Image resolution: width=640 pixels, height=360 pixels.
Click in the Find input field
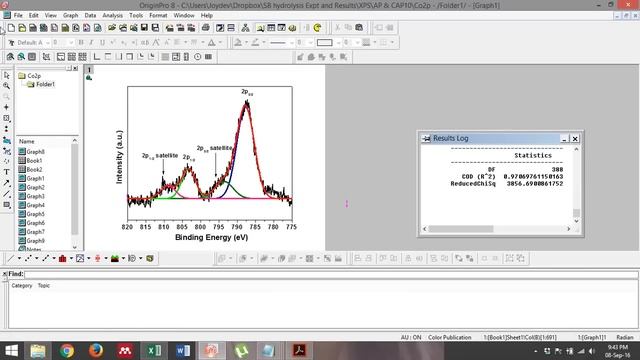click(x=331, y=274)
